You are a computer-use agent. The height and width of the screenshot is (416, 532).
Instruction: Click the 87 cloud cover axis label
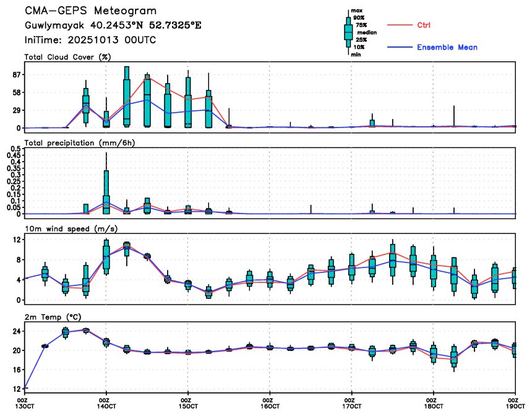click(x=16, y=75)
